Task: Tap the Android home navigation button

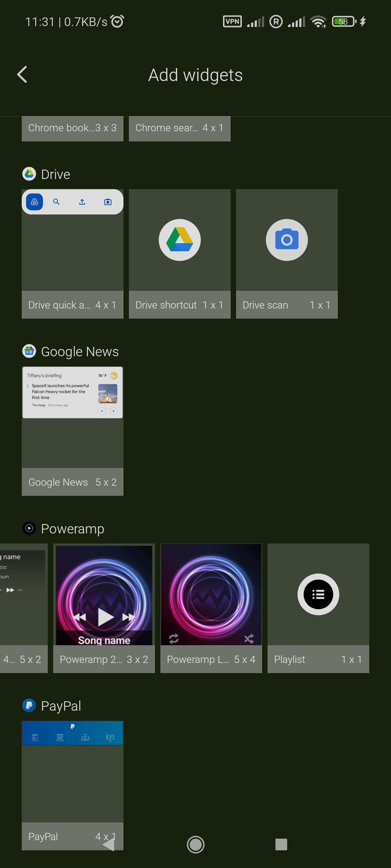Action: [195, 844]
